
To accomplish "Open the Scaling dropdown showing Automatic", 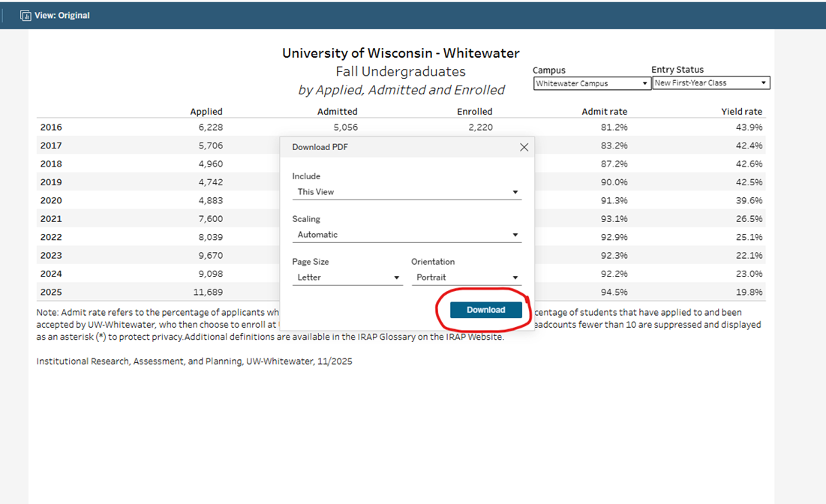I will (407, 235).
